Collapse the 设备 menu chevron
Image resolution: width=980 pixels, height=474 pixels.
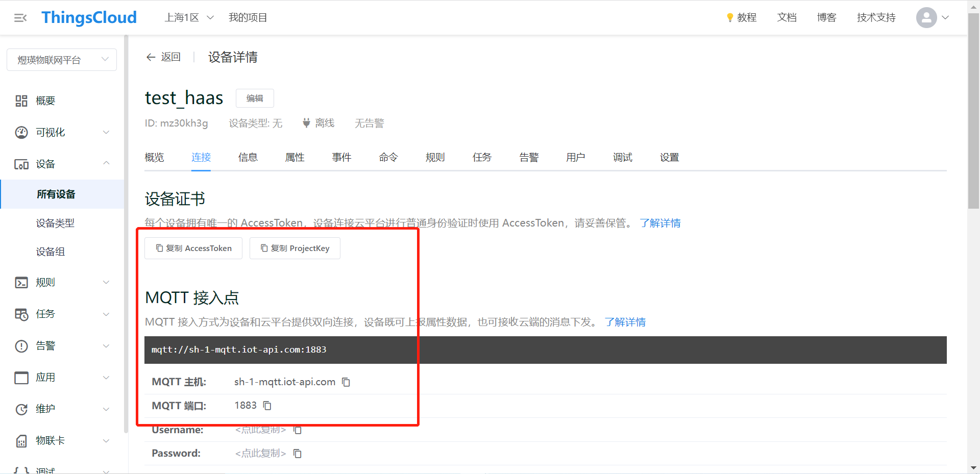click(106, 163)
